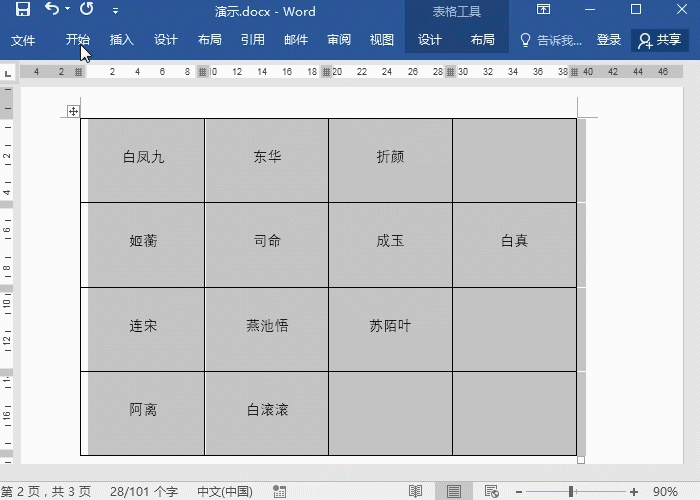Click the horizontal ruler column marker near 20
The image size is (700, 500).
pyautogui.click(x=327, y=72)
